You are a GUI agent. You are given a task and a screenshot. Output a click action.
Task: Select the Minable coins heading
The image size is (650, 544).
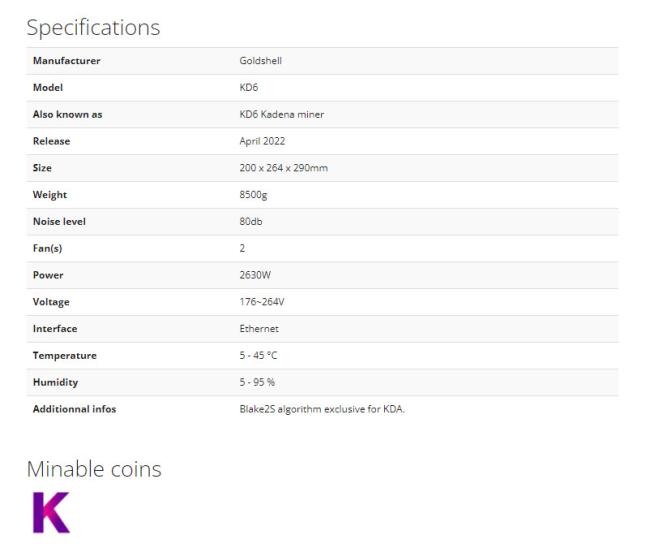pos(94,469)
